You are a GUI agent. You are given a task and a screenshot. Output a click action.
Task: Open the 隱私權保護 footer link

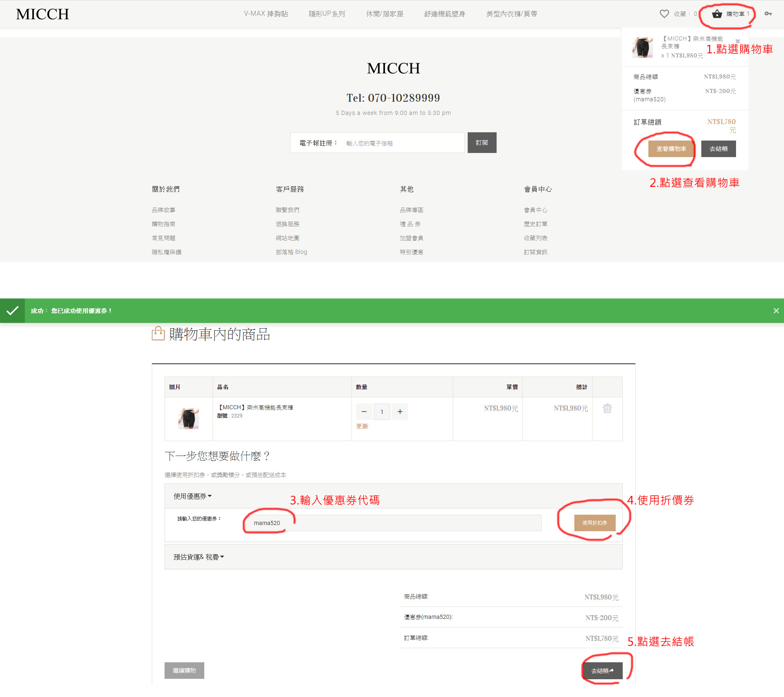coord(166,252)
